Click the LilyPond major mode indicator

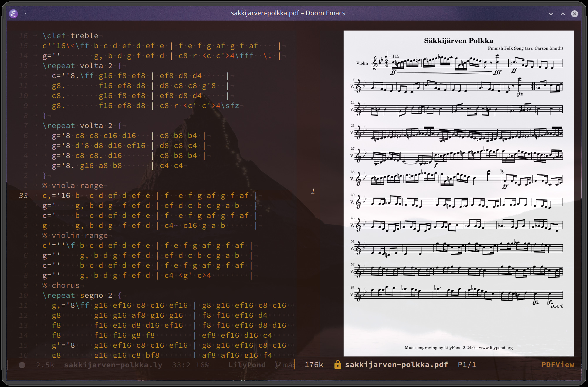coord(247,365)
